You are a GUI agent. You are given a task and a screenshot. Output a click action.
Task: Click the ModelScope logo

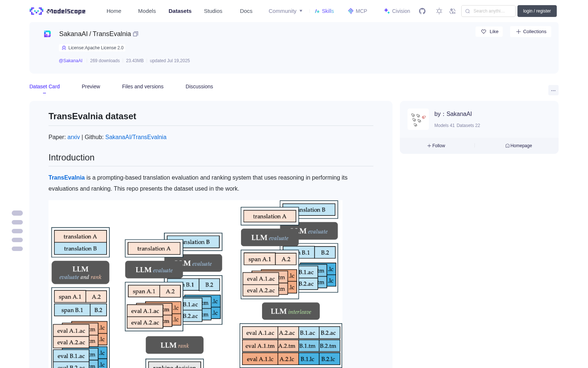(57, 11)
